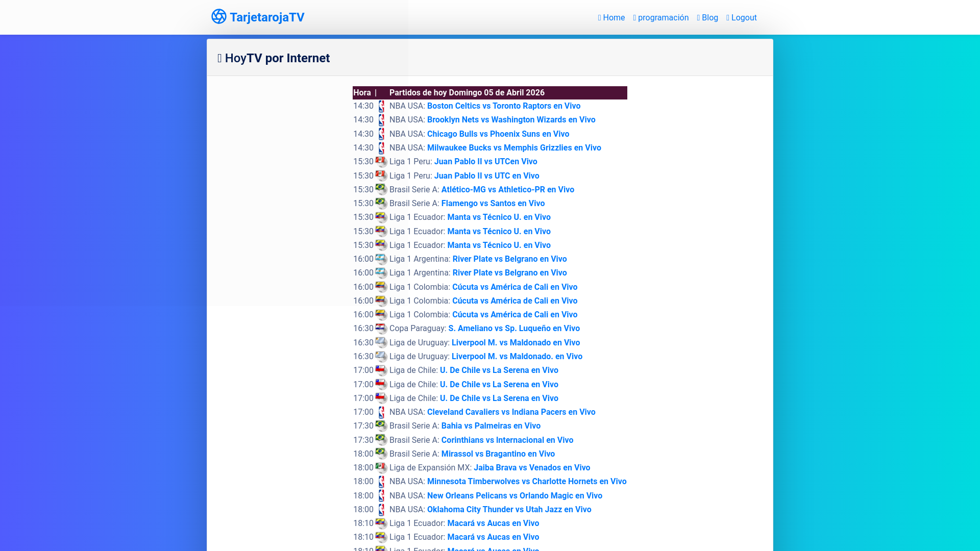Watch Cleveland Cavaliers vs Indiana Pacers en Vivo

511,412
